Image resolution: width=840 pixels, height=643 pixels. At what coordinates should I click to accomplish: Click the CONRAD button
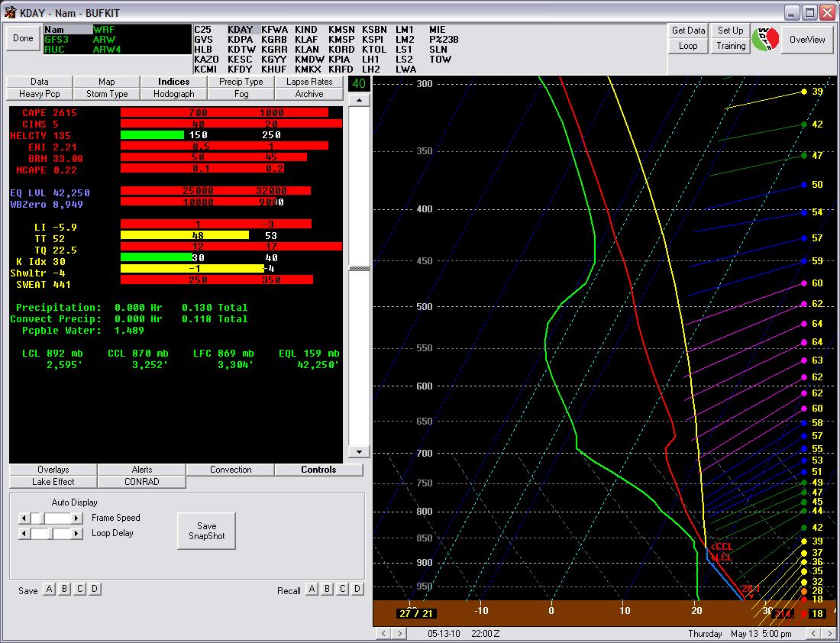point(141,482)
